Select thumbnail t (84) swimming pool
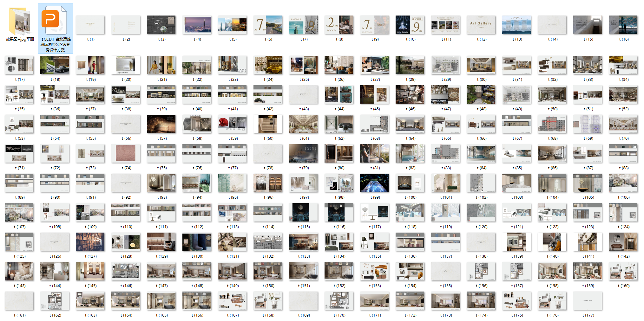Viewport: 644px width, 321px height. [x=481, y=153]
